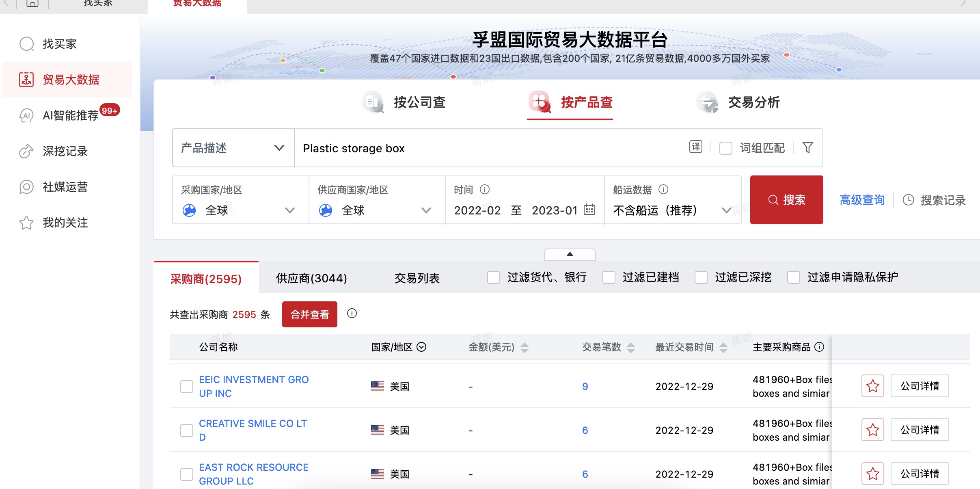Click the 译 translate icon in search bar
Viewport: 980px width, 489px height.
pos(695,147)
